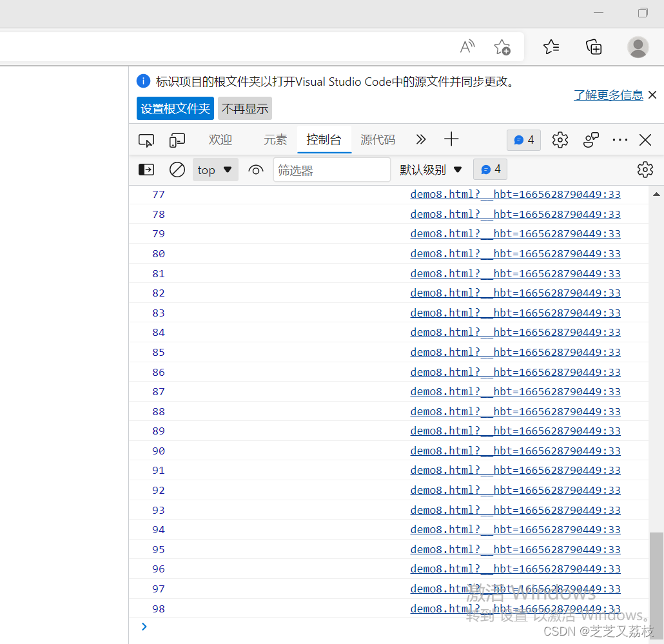Screen dimensions: 664x644
Task: Open source link for log line 90
Action: (515, 451)
